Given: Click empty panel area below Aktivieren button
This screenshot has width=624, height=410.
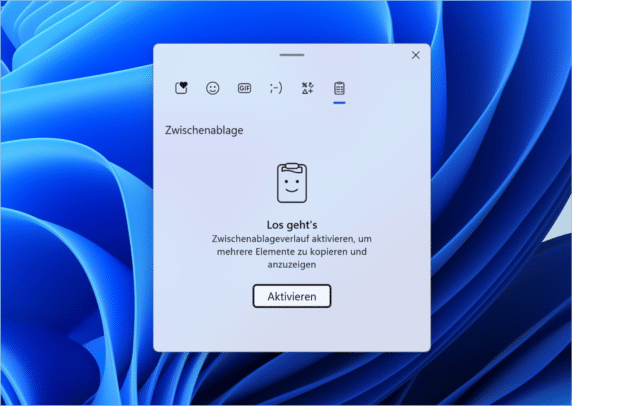Looking at the screenshot, I should (x=292, y=330).
